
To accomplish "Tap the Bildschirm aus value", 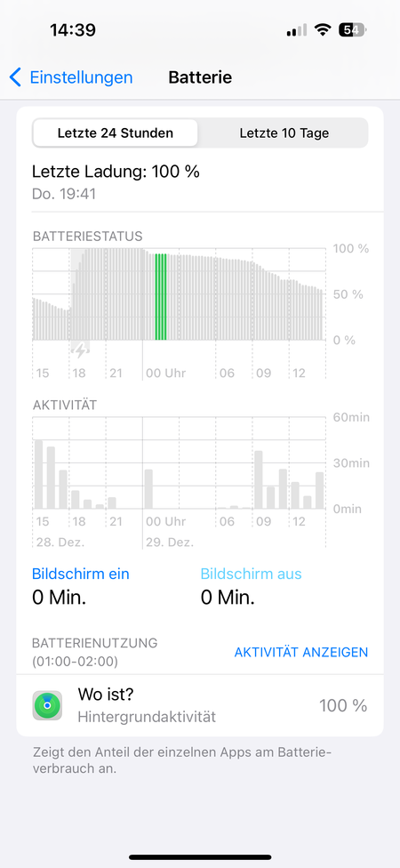I will (x=228, y=598).
